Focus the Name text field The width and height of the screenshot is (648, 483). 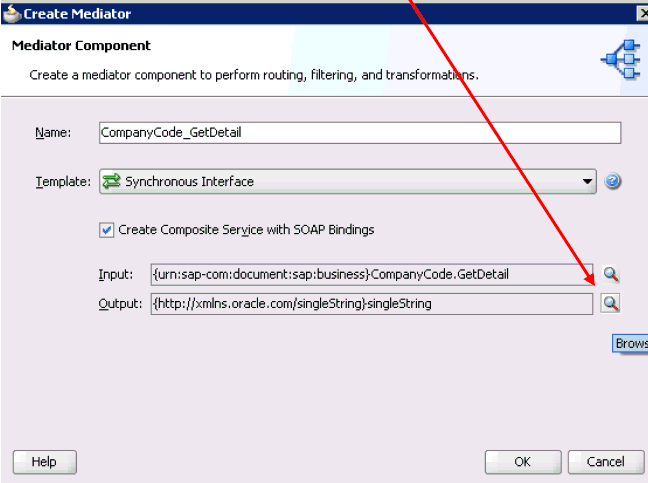360,133
